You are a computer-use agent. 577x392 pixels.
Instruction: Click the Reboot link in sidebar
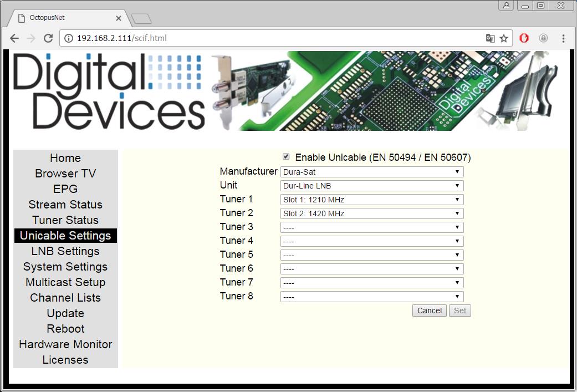click(65, 329)
